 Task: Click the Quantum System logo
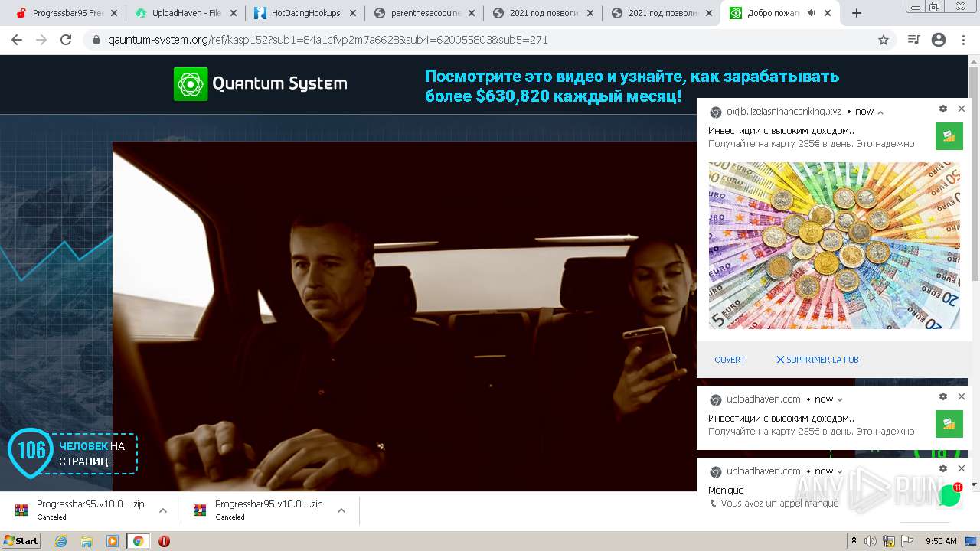point(260,83)
